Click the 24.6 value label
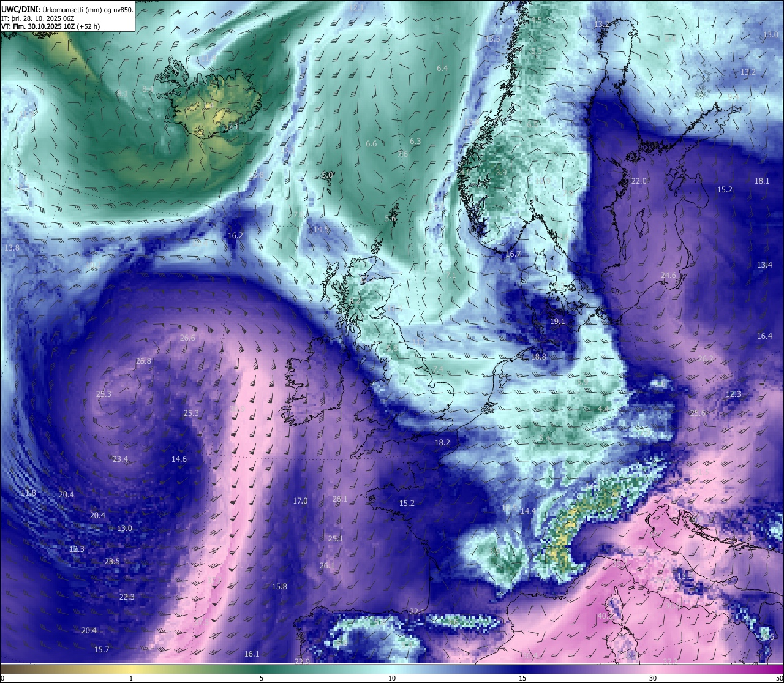 668,275
